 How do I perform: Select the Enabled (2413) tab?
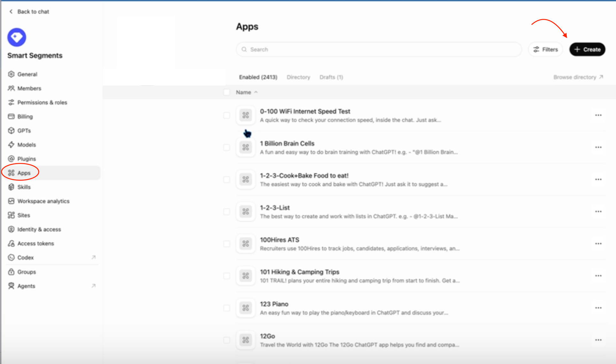coord(258,77)
